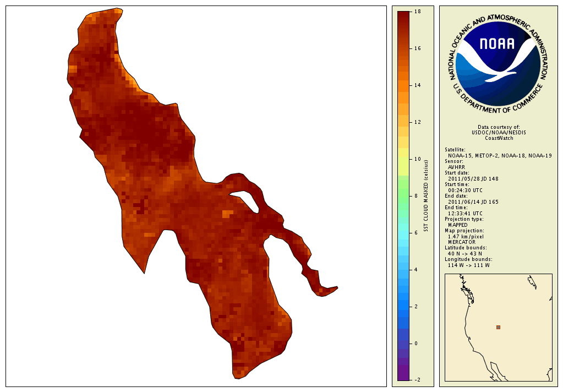Click 'Data courtesy of:' text
The height and width of the screenshot is (392, 563).
[x=499, y=127]
